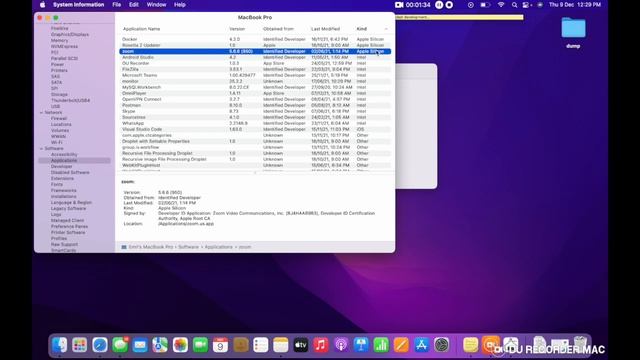Screen dimensions: 640x360
Task: Open Maps from the Dock
Action: click(160, 345)
